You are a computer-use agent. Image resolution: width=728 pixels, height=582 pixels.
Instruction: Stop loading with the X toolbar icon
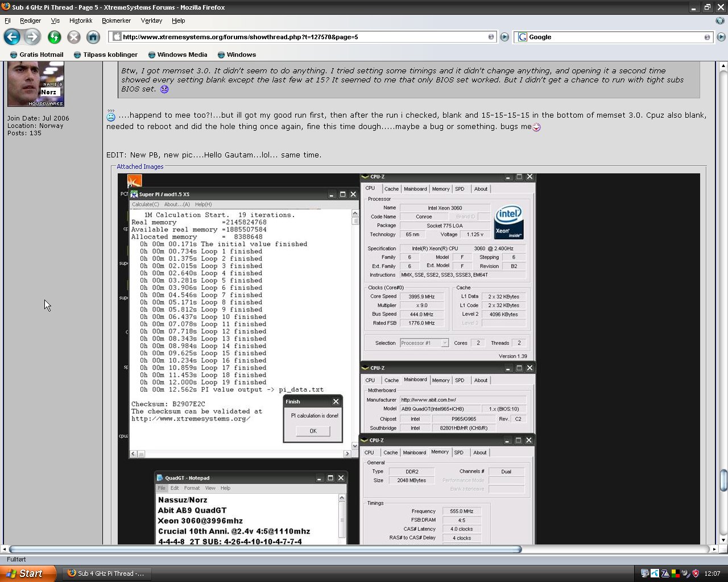tap(74, 37)
